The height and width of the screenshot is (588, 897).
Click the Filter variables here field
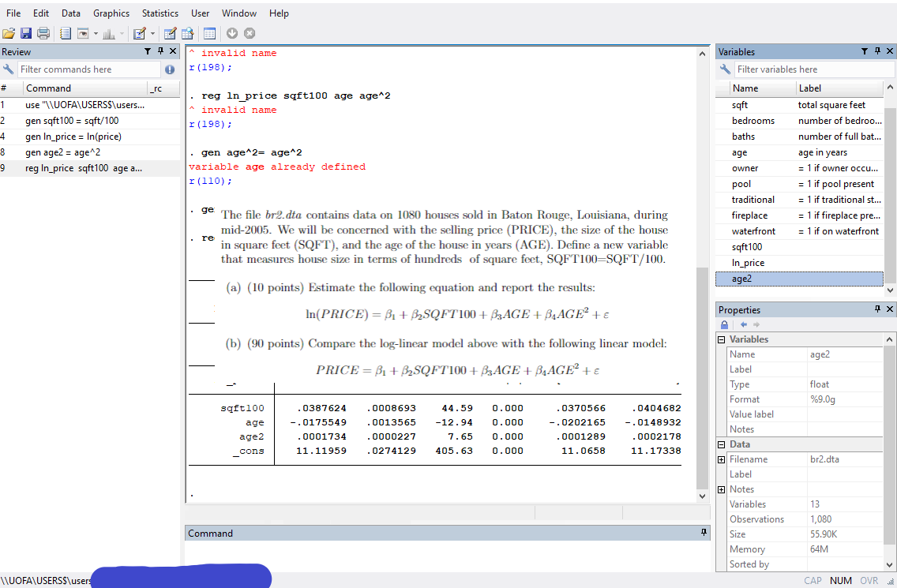[x=814, y=69]
